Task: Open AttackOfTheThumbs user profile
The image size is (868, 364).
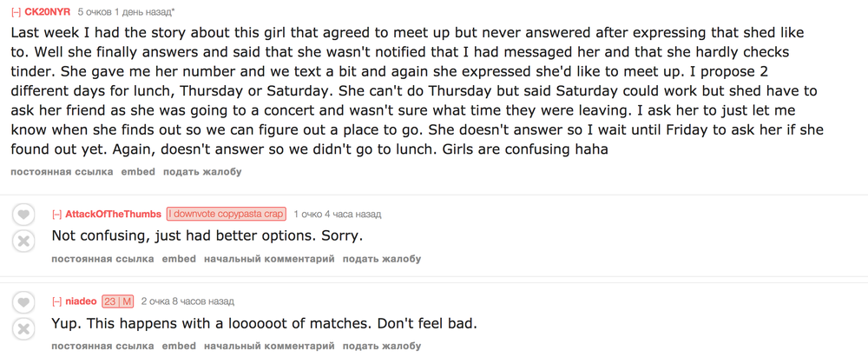Action: [113, 215]
